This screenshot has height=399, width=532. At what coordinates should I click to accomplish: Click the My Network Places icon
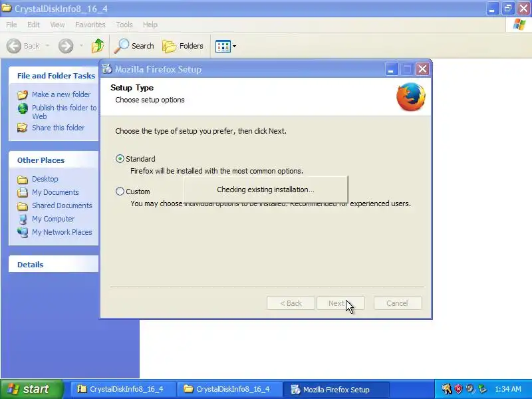(23, 232)
